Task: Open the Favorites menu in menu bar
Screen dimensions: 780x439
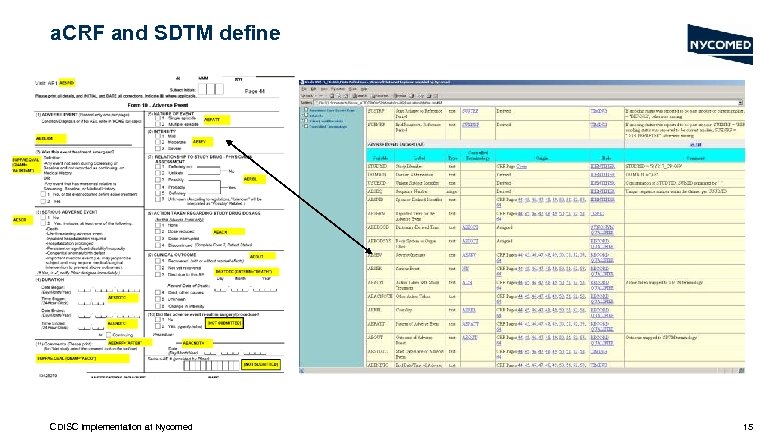Action: (x=337, y=89)
